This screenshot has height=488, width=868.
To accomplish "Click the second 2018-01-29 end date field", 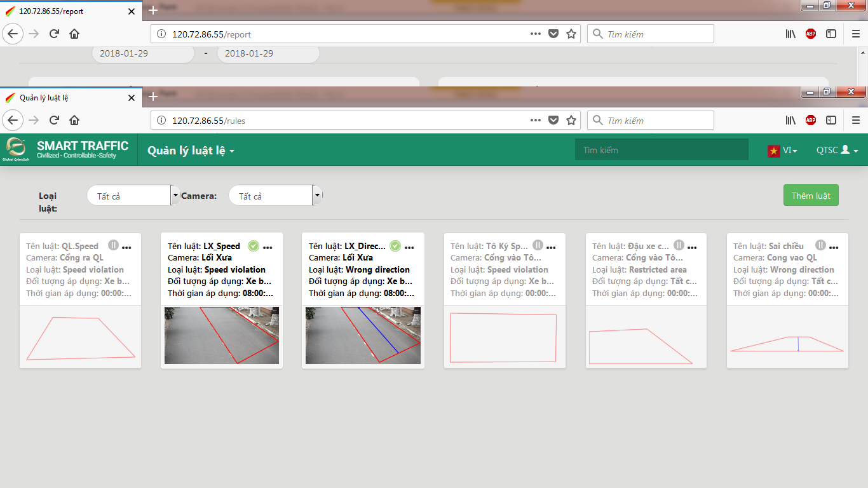I will [268, 53].
